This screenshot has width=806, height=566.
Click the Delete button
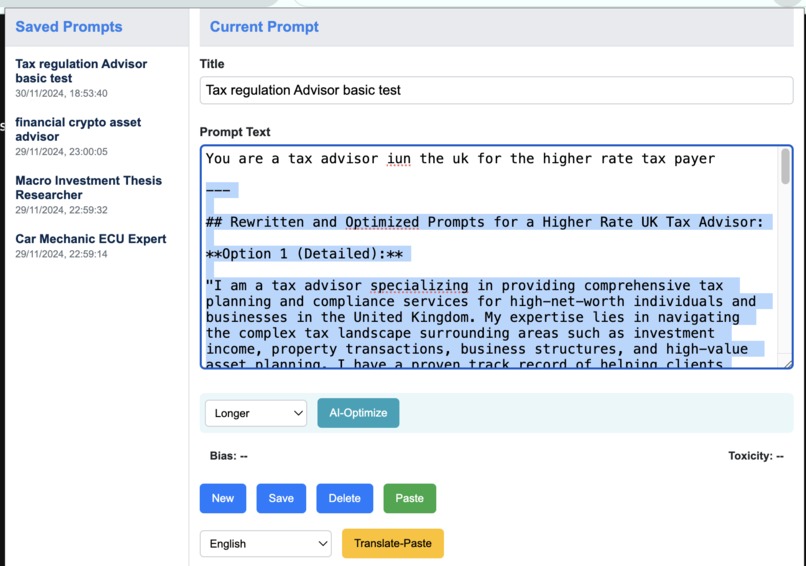[344, 498]
